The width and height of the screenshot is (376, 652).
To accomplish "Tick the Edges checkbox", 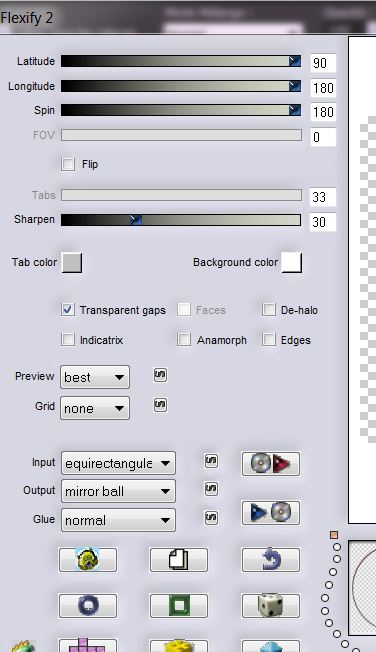I will (x=269, y=340).
